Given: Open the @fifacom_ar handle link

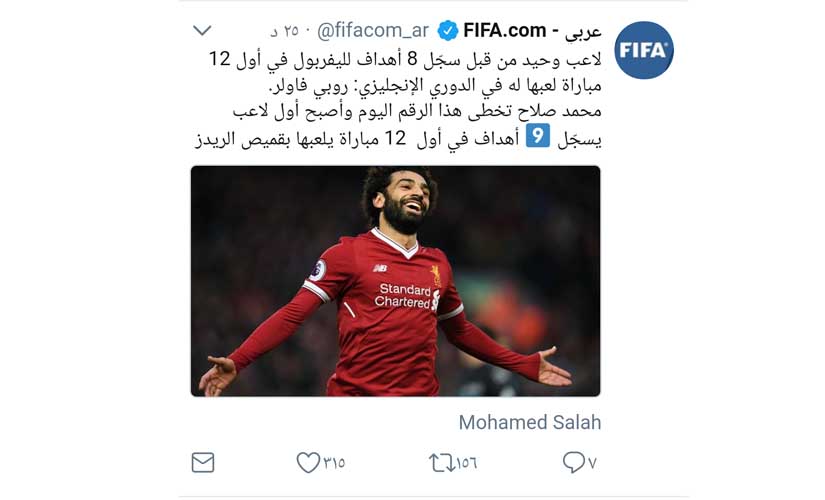Looking at the screenshot, I should pos(373,31).
